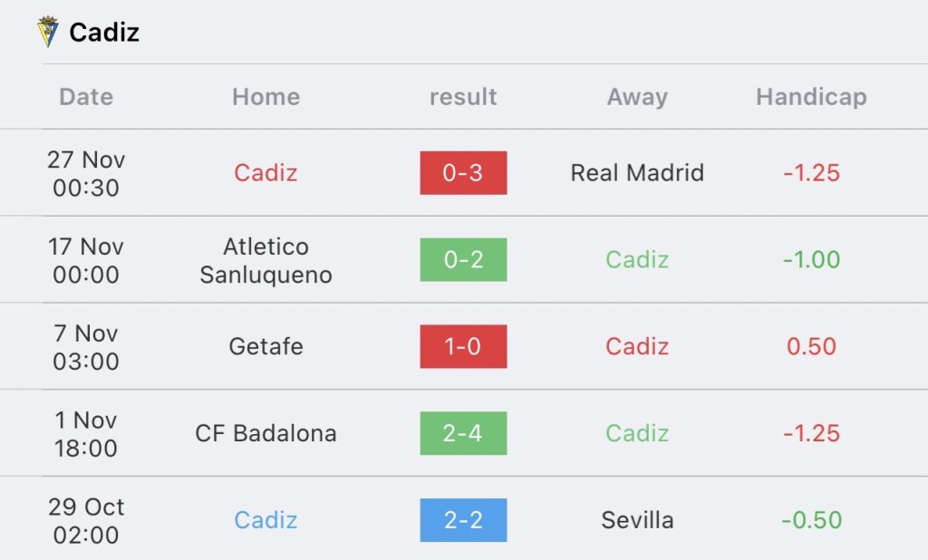Viewport: 928px width, 560px height.
Task: Open the red 0-3 result badge
Action: coord(463,173)
